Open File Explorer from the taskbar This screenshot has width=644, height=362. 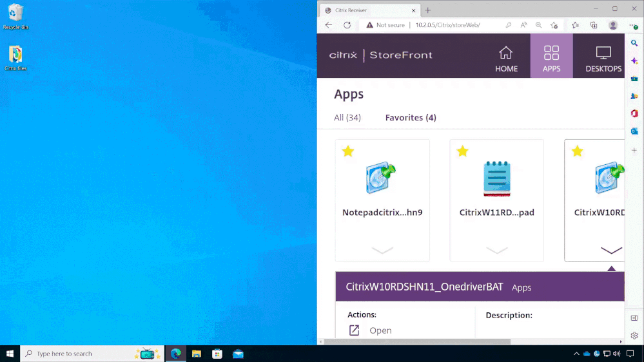tap(197, 354)
